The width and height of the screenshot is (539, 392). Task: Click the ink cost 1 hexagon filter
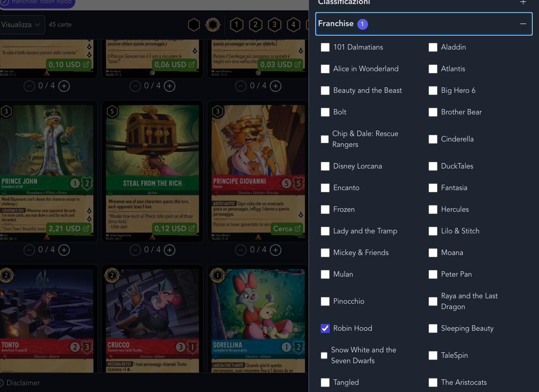point(236,25)
